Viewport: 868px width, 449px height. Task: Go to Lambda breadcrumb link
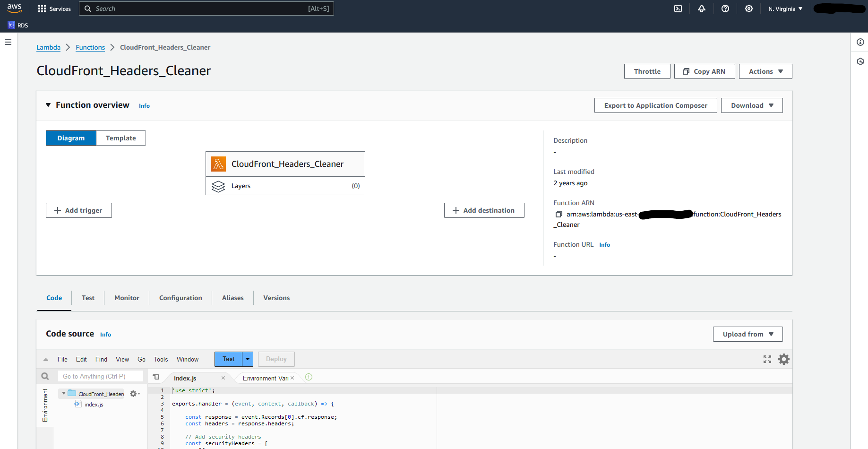(48, 47)
